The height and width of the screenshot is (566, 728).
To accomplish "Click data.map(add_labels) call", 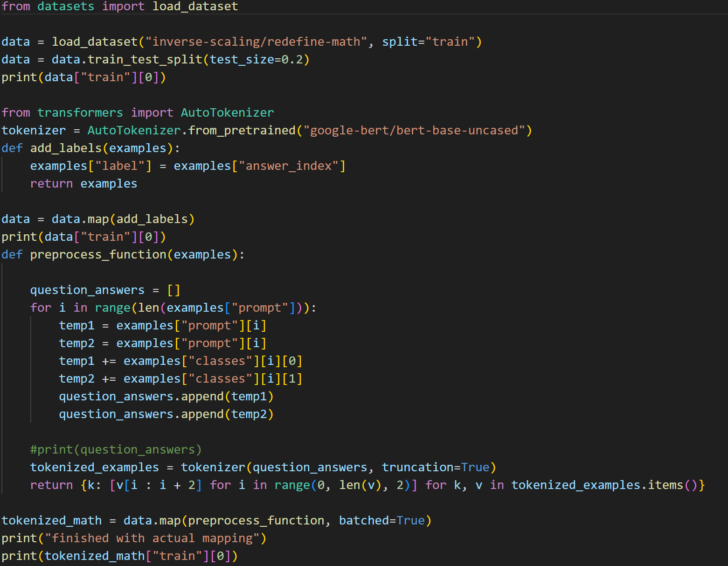I will pyautogui.click(x=123, y=219).
